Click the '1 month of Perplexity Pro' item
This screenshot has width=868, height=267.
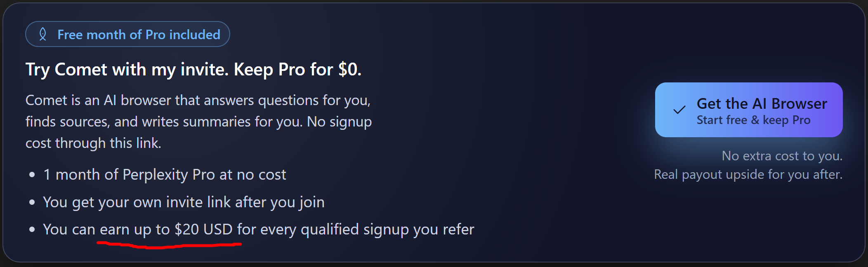click(x=165, y=175)
